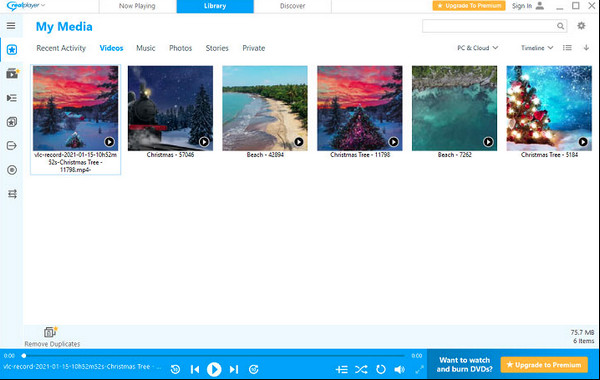Expand the Timeline sort dropdown
Screen dimensions: 600x380
(x=537, y=48)
